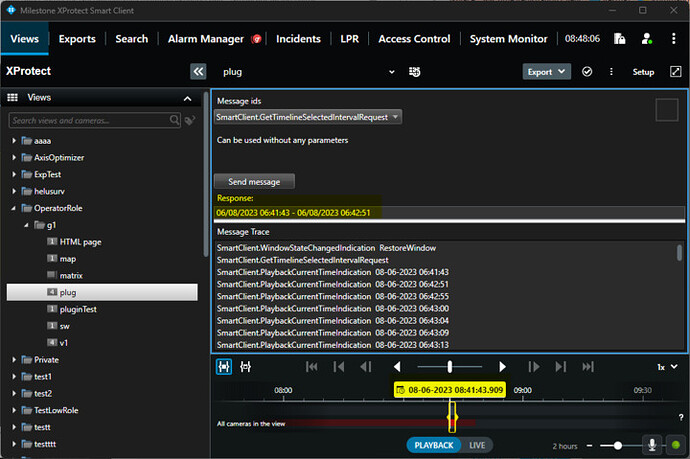
Task: Expand the AxisOptimizer folder
Action: click(14, 157)
